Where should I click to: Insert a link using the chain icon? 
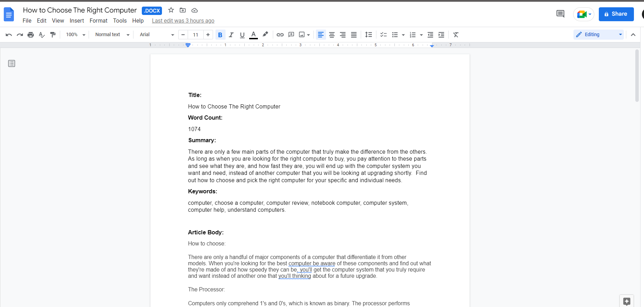280,35
